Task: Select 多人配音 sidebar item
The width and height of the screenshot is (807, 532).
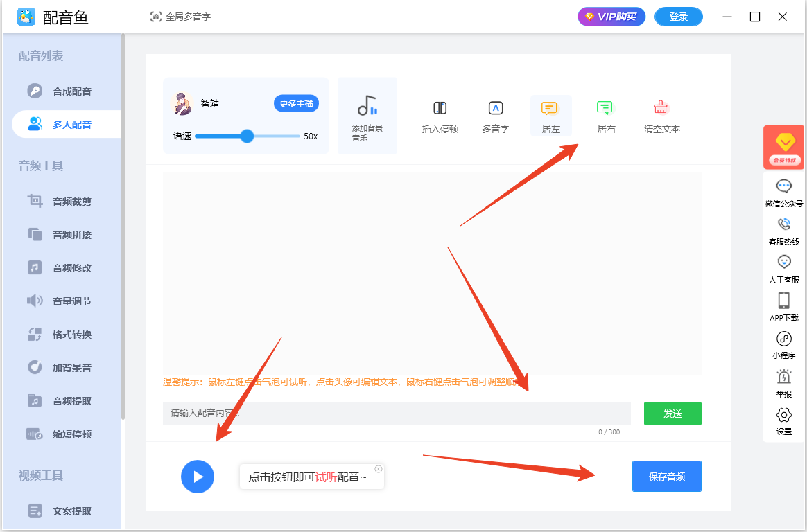Action: pyautogui.click(x=67, y=125)
